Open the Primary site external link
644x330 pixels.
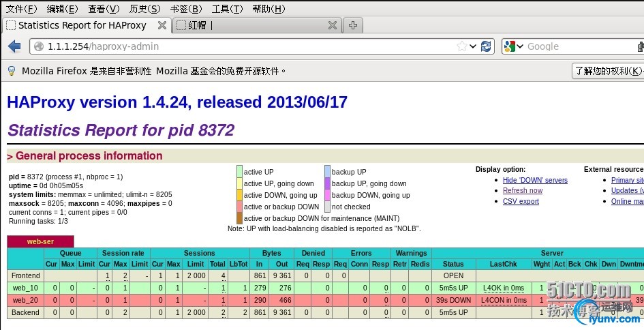pyautogui.click(x=627, y=180)
